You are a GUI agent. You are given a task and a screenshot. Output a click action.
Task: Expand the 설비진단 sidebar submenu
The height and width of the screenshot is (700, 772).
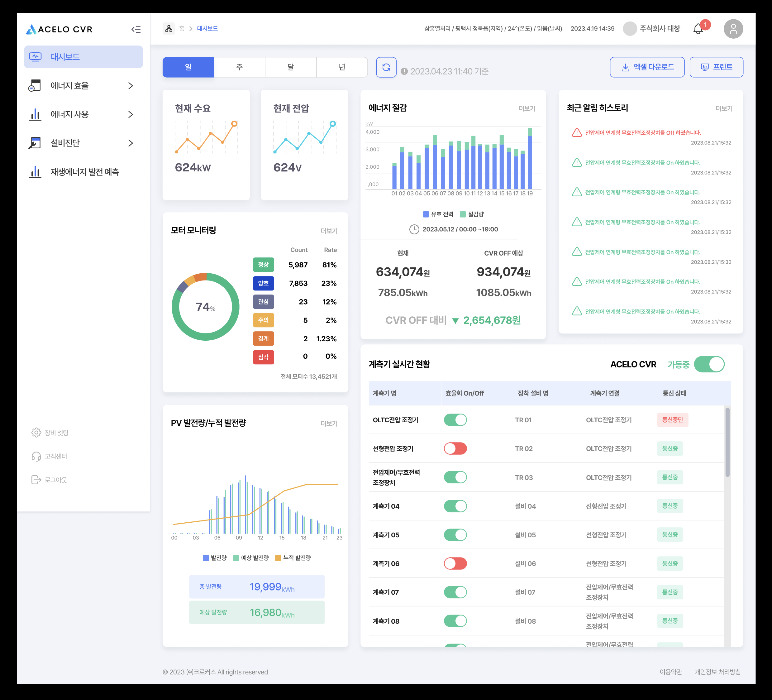(131, 143)
